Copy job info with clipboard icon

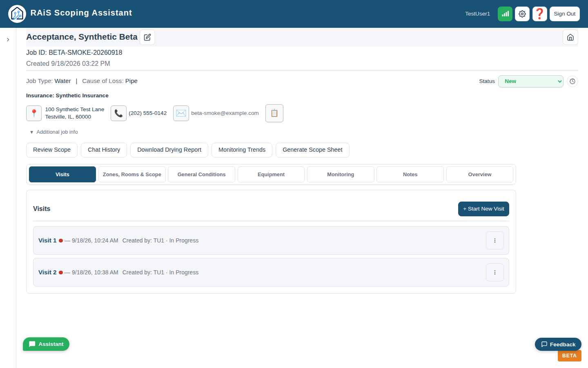tap(274, 113)
